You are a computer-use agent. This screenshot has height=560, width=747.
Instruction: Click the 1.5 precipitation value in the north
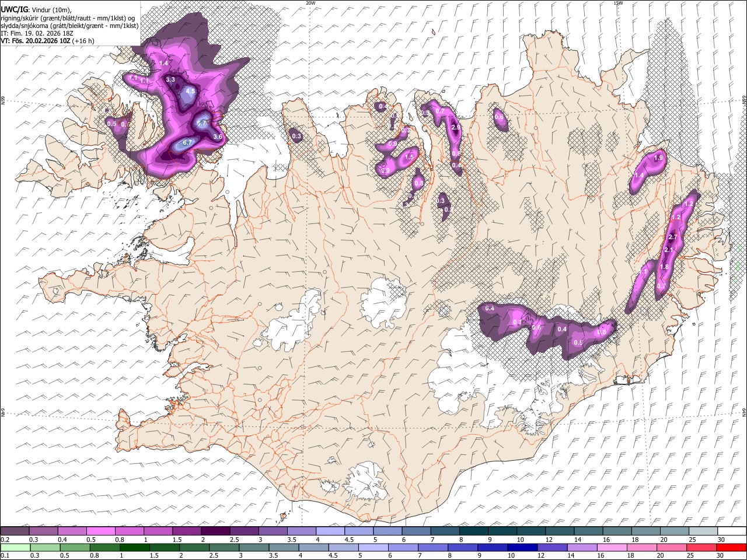click(409, 157)
